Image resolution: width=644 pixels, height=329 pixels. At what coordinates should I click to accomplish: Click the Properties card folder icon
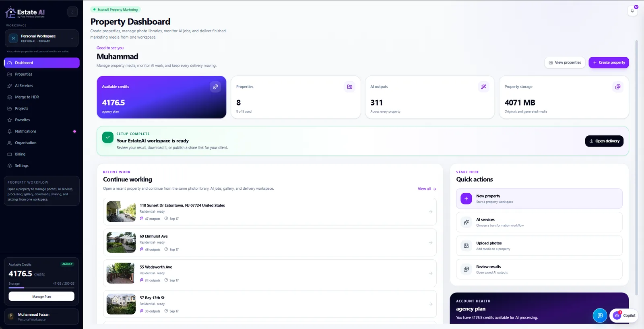pos(350,87)
